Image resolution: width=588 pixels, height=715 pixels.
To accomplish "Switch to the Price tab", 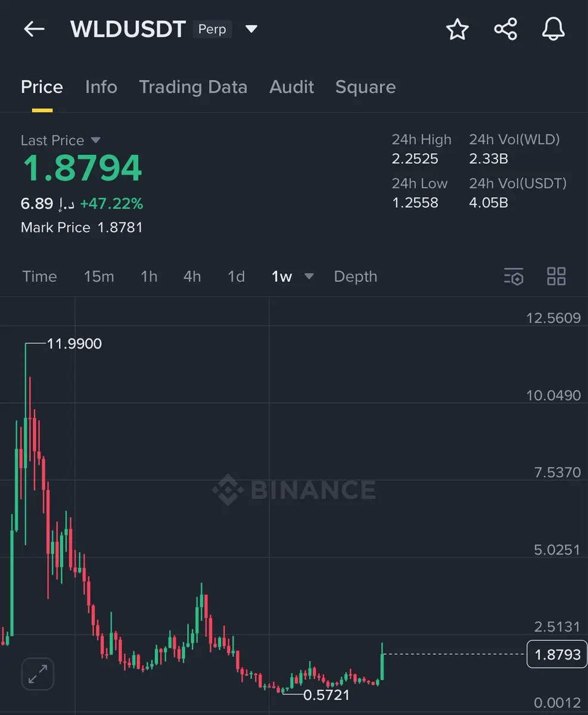I will click(x=42, y=87).
